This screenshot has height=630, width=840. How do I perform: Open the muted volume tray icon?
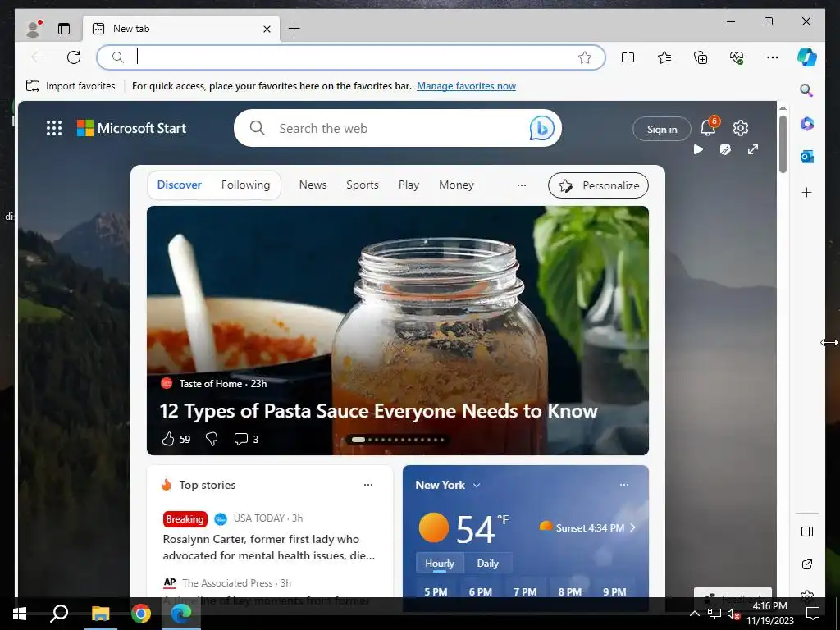click(x=733, y=614)
